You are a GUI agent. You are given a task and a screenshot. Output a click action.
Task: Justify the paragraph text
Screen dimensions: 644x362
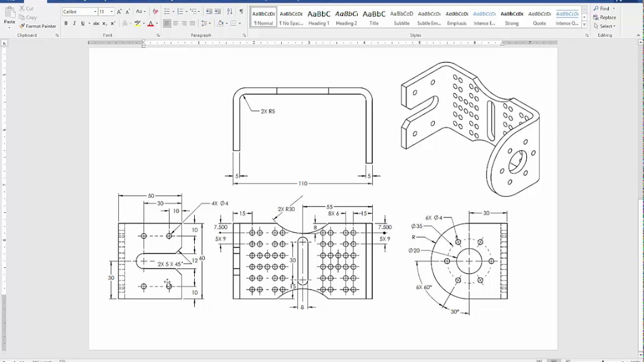point(192,24)
